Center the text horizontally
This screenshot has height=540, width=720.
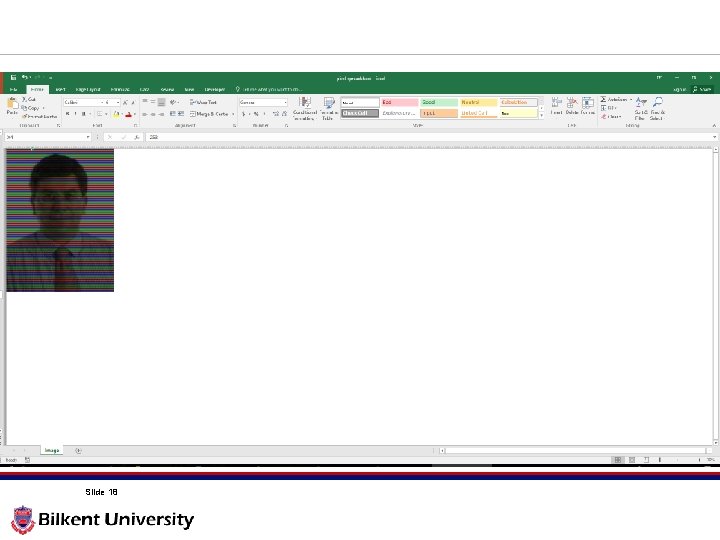coord(153,114)
